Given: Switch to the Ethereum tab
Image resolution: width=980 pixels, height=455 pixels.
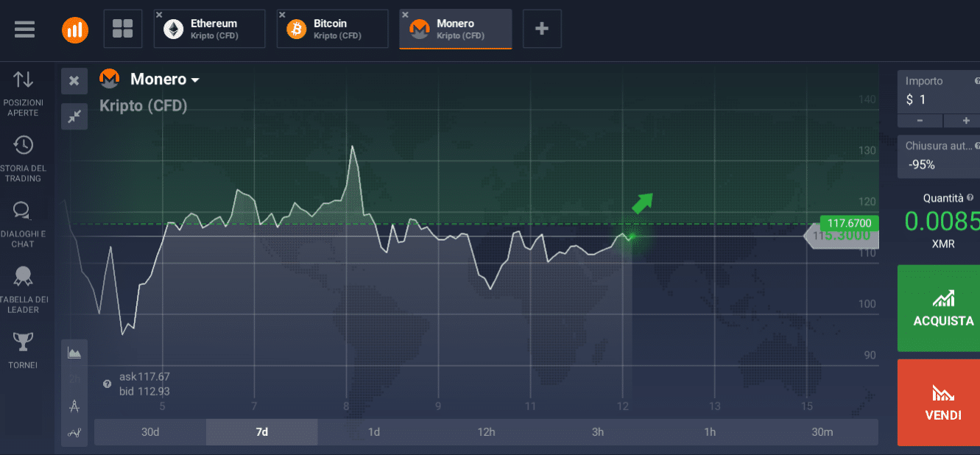Looking at the screenshot, I should (210, 29).
